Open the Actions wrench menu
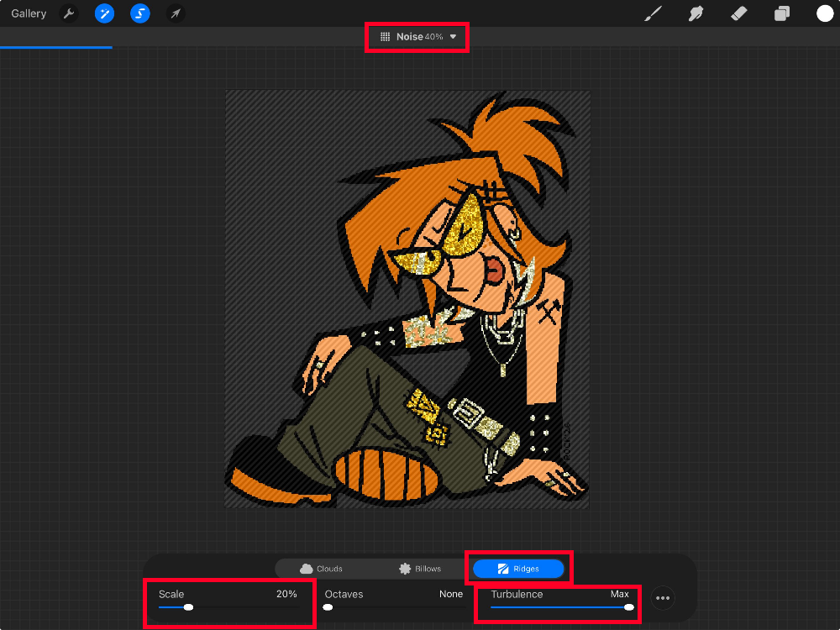The image size is (840, 630). [70, 13]
